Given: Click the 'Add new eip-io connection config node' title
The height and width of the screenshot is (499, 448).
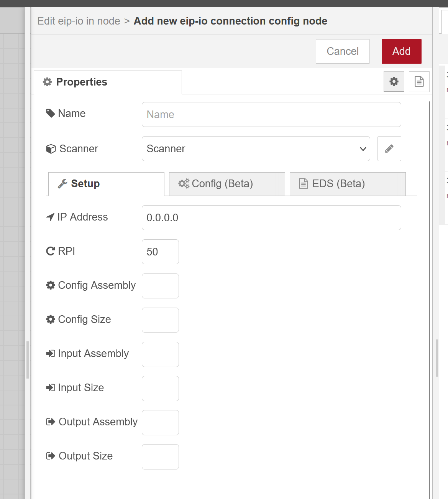Looking at the screenshot, I should 230,21.
